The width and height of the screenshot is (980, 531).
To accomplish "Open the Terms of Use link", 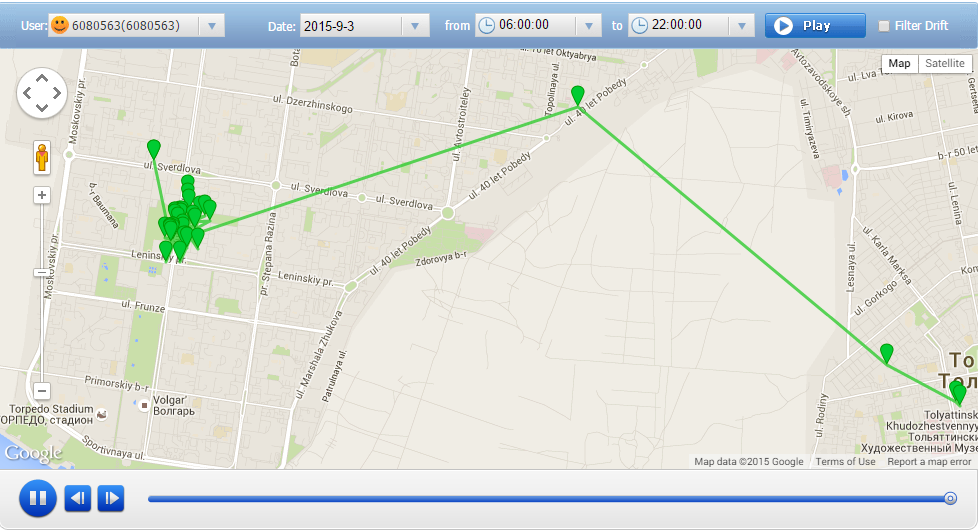I will (x=845, y=462).
